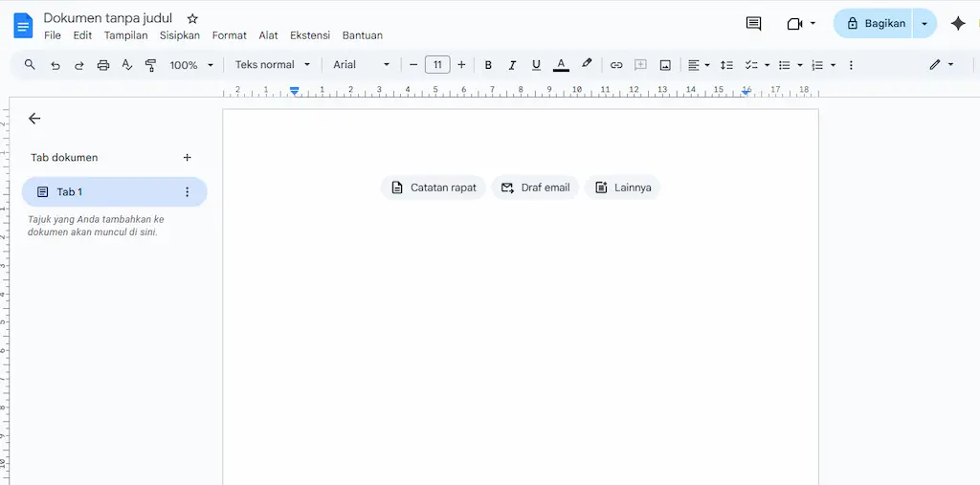
Task: Expand the numbered list dropdown arrow
Action: (833, 65)
